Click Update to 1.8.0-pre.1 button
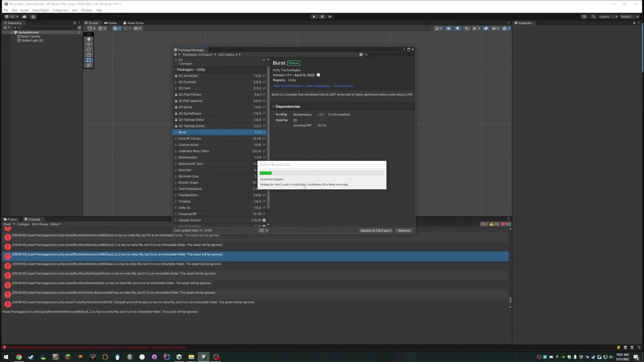The height and width of the screenshot is (362, 644). pyautogui.click(x=375, y=230)
